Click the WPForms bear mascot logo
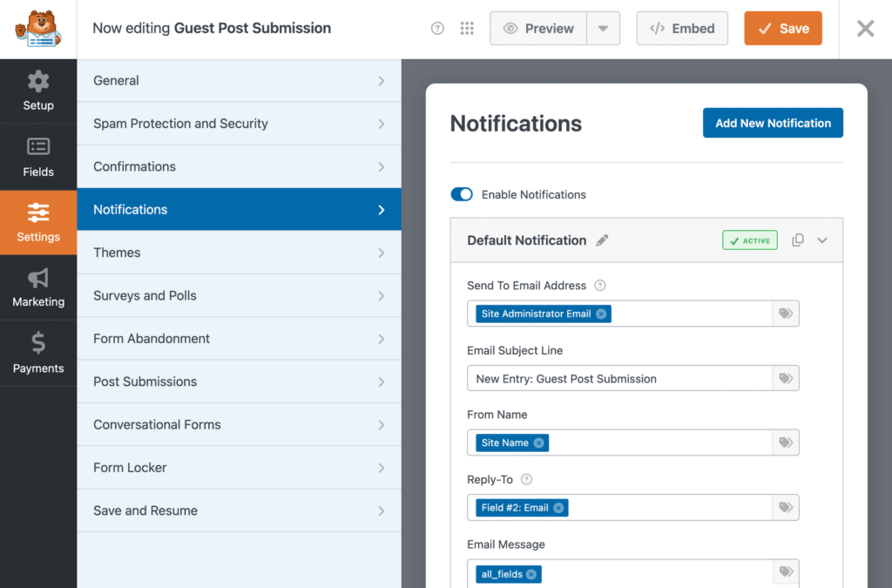Image resolution: width=892 pixels, height=588 pixels. click(38, 29)
